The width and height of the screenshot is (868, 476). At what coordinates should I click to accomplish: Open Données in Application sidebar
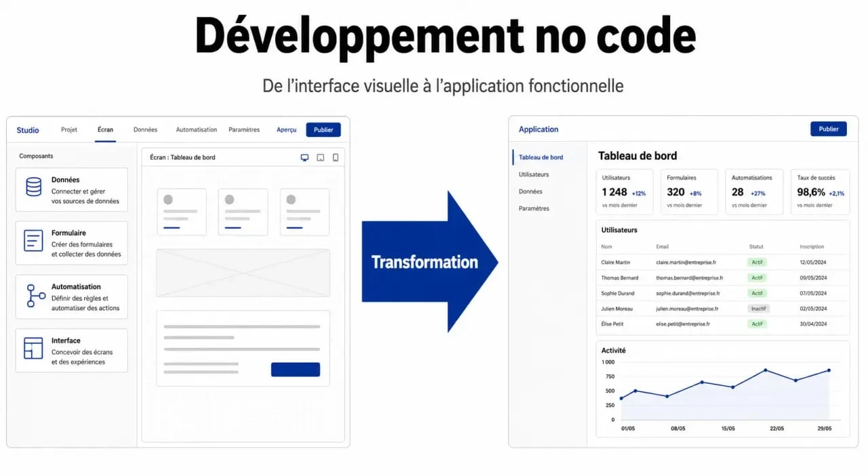530,191
